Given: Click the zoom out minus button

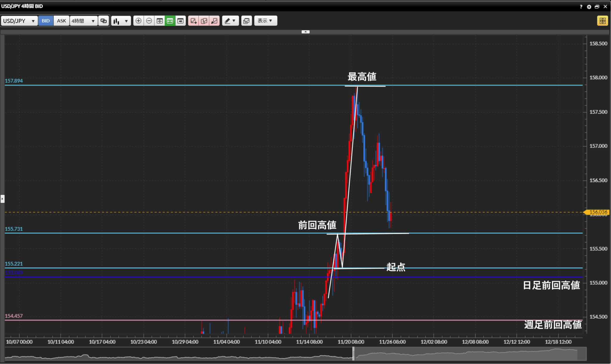Looking at the screenshot, I should (x=149, y=21).
